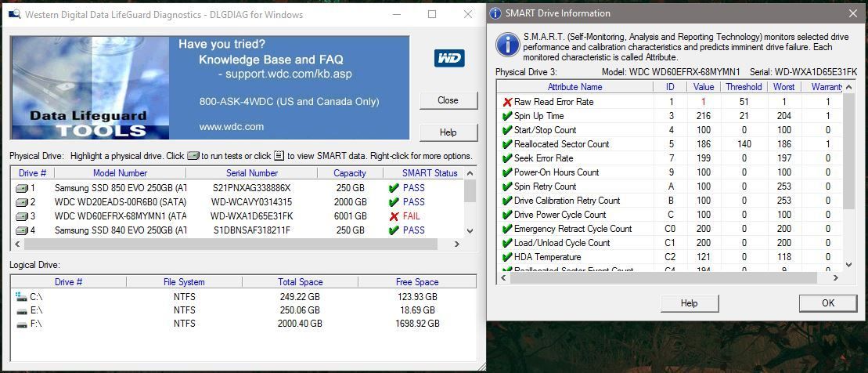
Task: Click the green check beside Samsung 850 EVO PASS
Action: coord(394,188)
